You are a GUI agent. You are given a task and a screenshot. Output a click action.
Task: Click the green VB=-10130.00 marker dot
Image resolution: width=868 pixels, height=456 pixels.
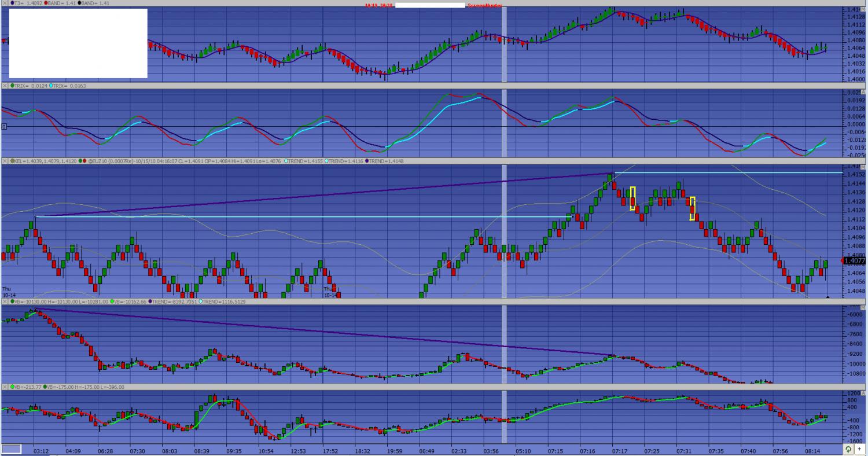(x=12, y=301)
